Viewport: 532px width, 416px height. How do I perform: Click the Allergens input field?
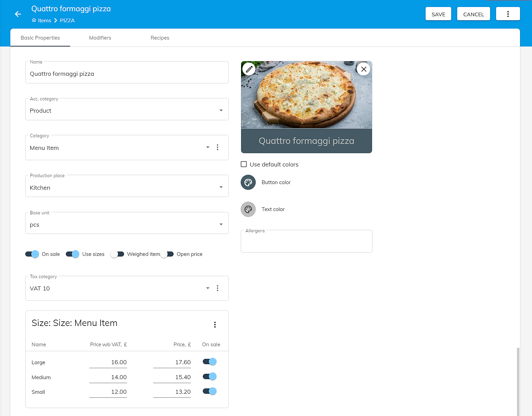[306, 242]
